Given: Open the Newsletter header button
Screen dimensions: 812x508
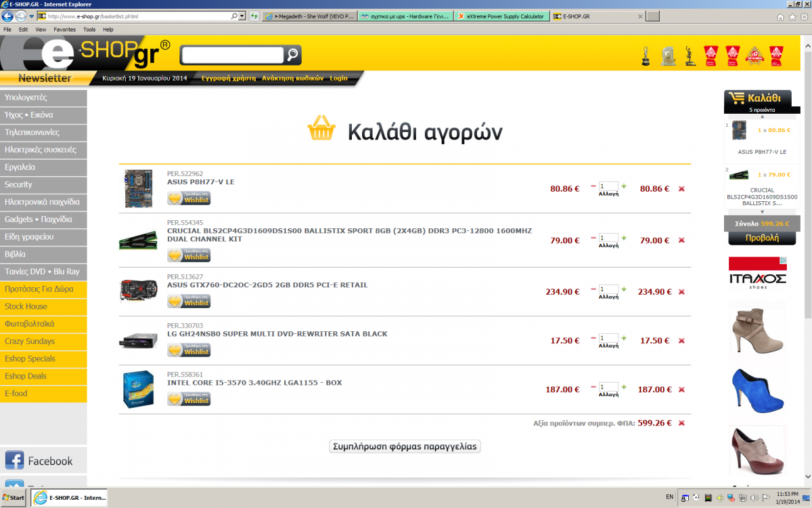Looking at the screenshot, I should (45, 78).
